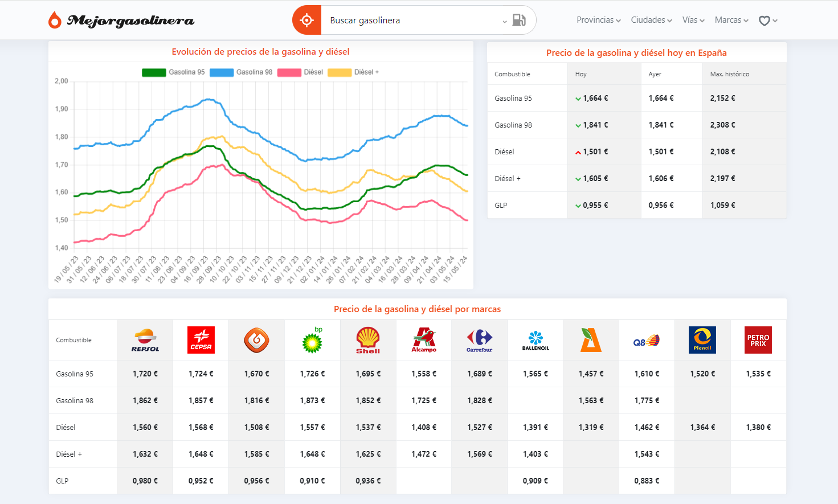Image resolution: width=838 pixels, height=504 pixels.
Task: Select the Shell brand logo
Action: [368, 340]
